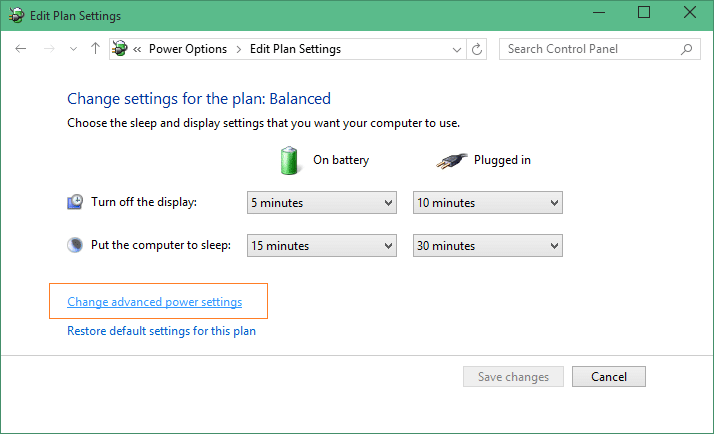Open On battery sleep timeout dropdown
The image size is (714, 434).
(322, 246)
